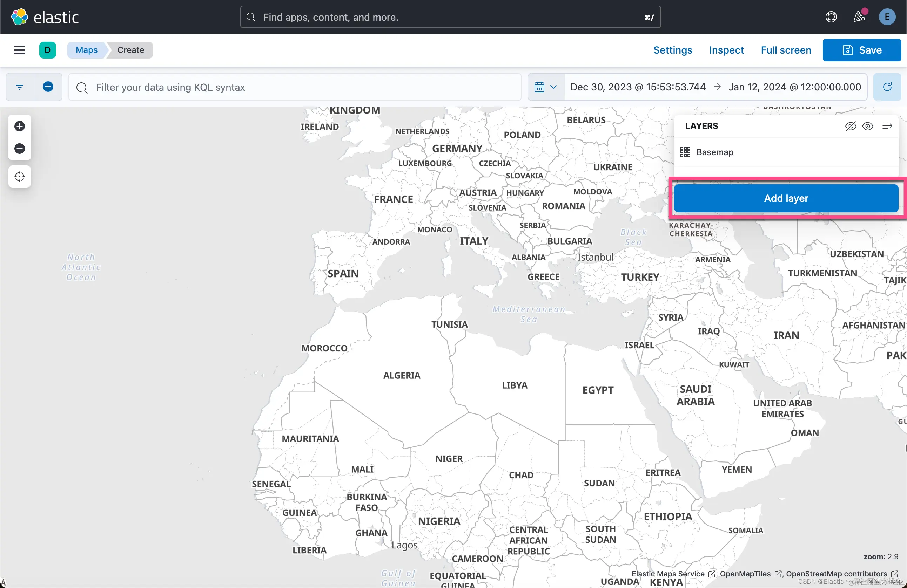Screen dimensions: 907x588
Task: Go to the Maps breadcrumb
Action: [87, 50]
